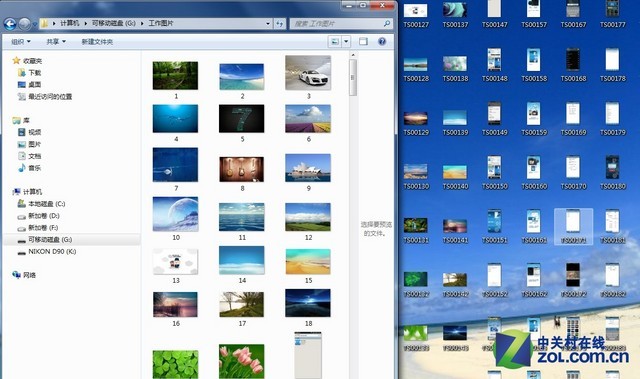
Task: Select desktop icon TS00149
Action: [x=494, y=119]
